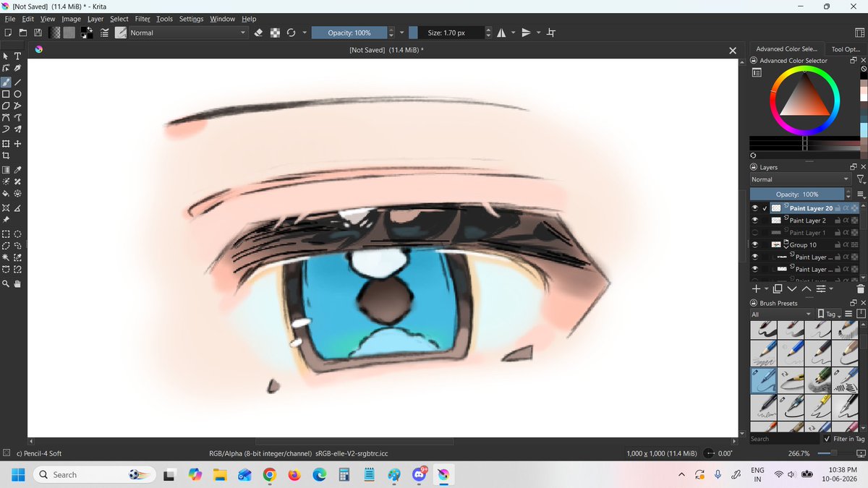The image size is (868, 488).
Task: Select the Freehand Brush tool
Action: 6,82
